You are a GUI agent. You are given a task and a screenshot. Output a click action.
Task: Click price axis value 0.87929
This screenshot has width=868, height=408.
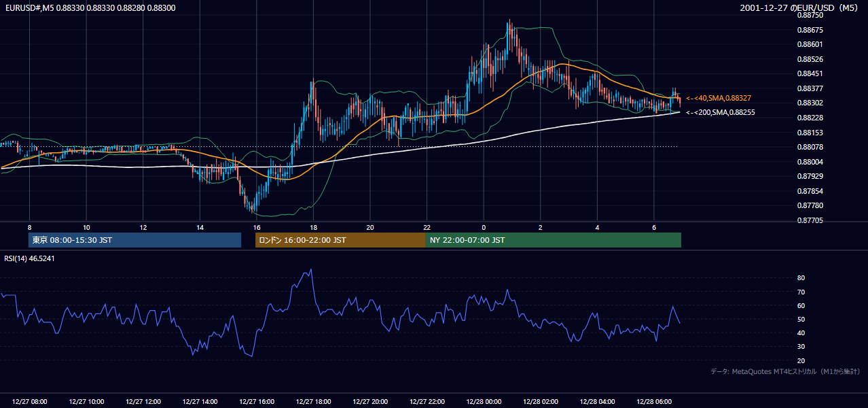810,176
